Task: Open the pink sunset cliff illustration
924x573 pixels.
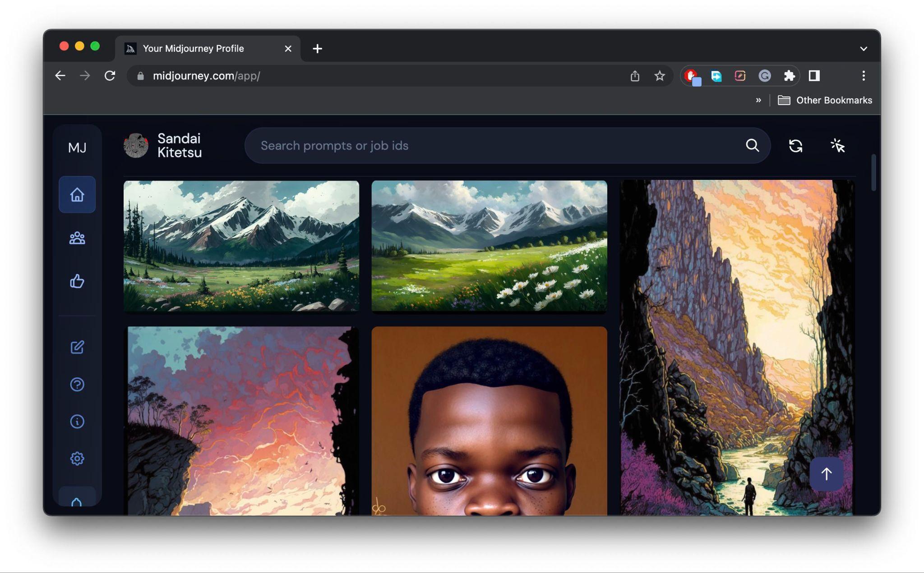Action: tap(241, 421)
